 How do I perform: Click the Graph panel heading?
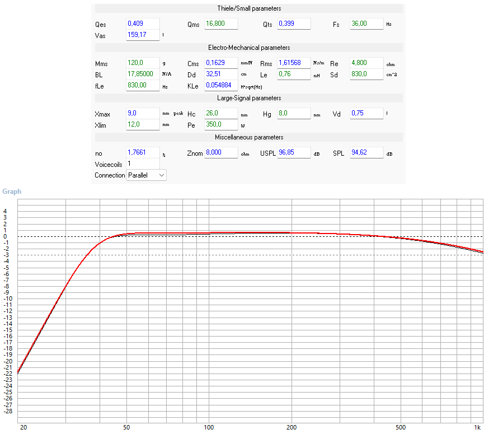point(12,192)
